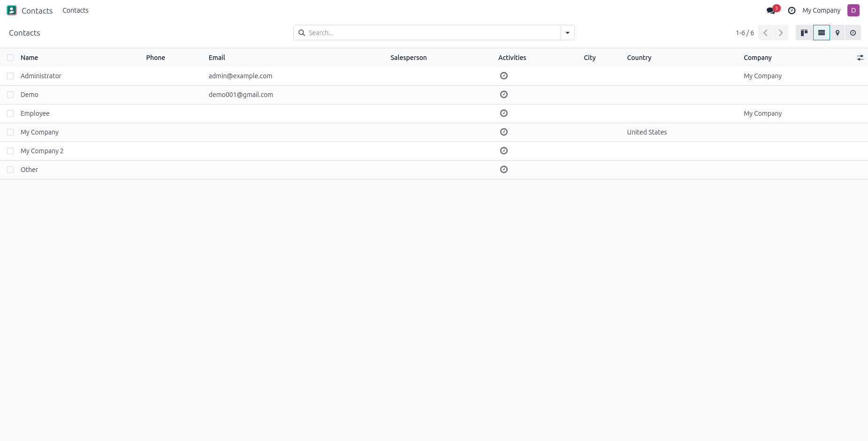Sort by Phone column header
Screen dimensions: 868x441
156,58
